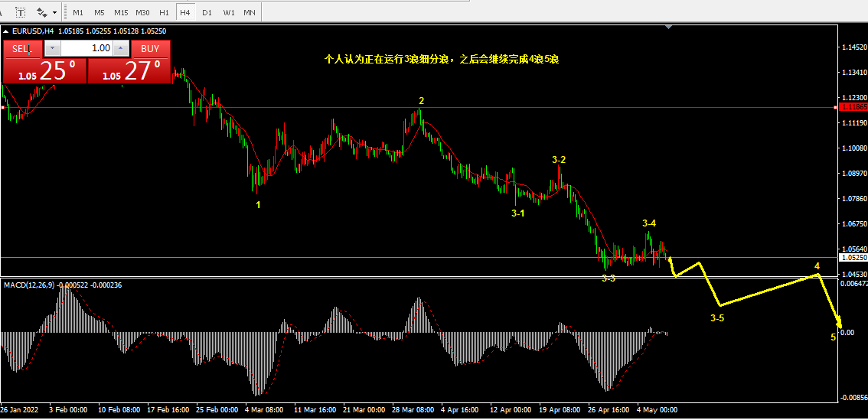The width and height of the screenshot is (868, 420).
Task: Click the sell price 1.05 25 tile
Action: [45, 70]
